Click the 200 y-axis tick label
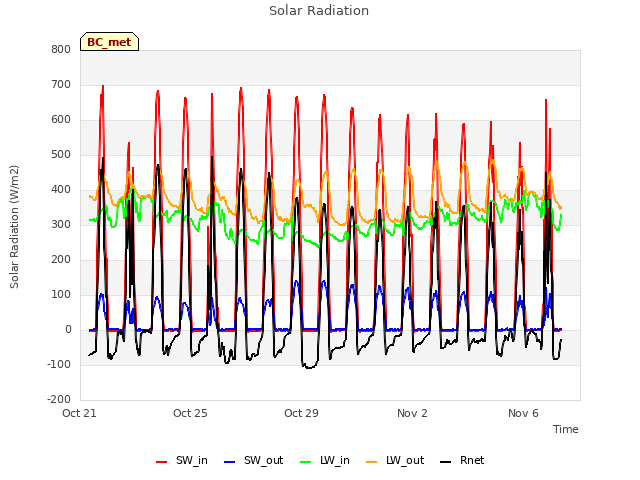The height and width of the screenshot is (480, 640). [x=61, y=260]
